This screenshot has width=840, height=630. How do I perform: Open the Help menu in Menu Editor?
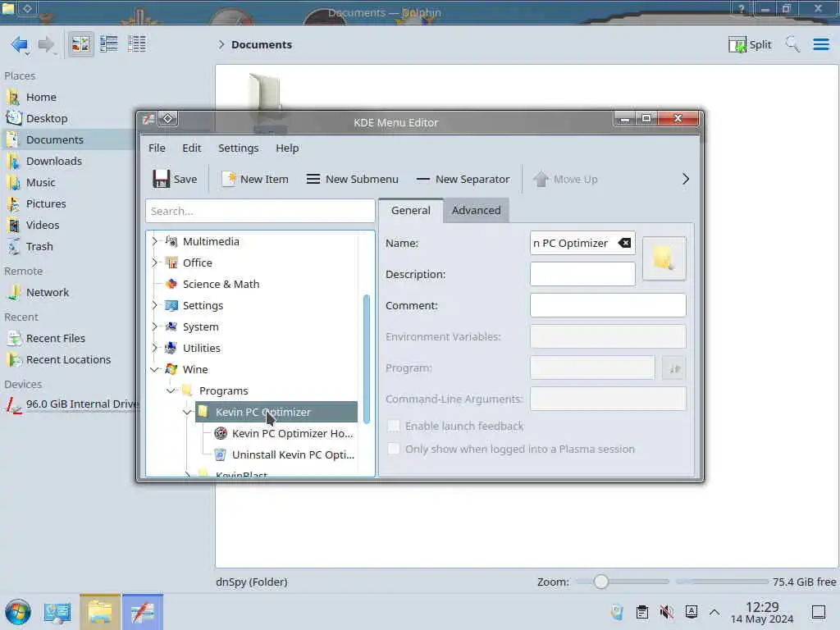(287, 148)
